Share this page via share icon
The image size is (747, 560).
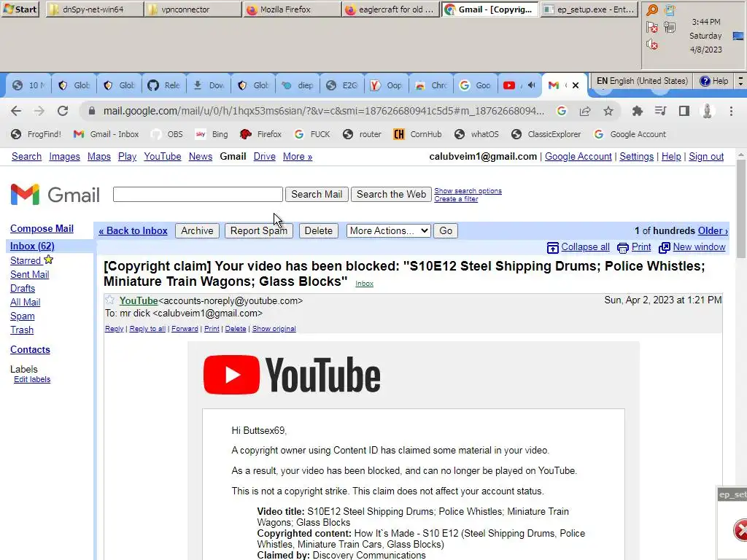click(585, 111)
